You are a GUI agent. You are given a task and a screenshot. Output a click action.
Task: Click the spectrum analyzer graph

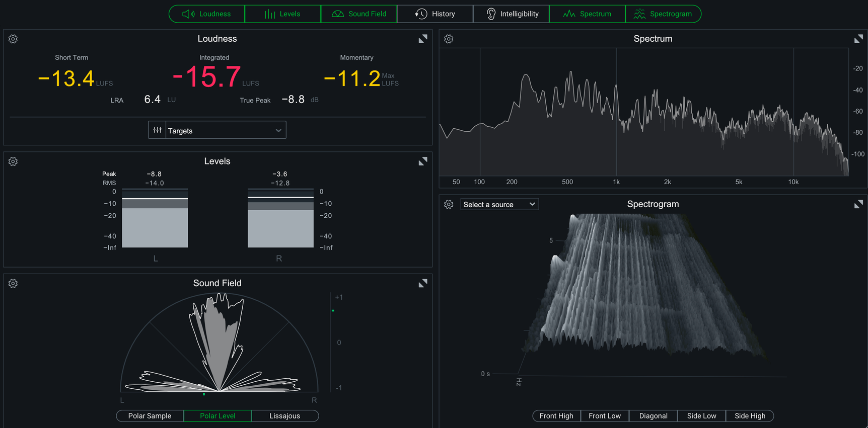pos(644,112)
